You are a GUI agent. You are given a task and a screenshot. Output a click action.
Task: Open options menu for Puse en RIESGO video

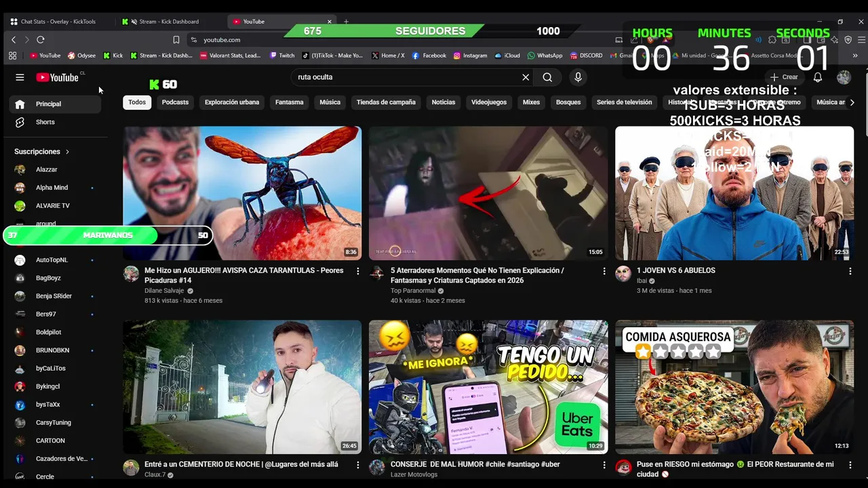tap(850, 465)
